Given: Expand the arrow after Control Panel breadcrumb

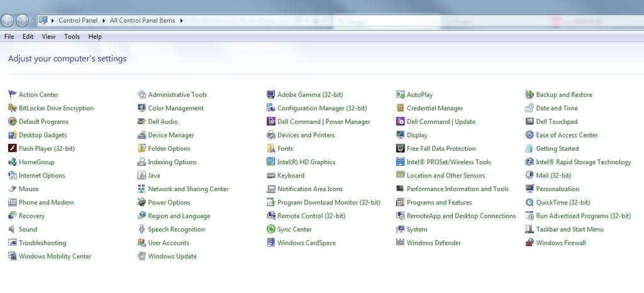Looking at the screenshot, I should 104,21.
